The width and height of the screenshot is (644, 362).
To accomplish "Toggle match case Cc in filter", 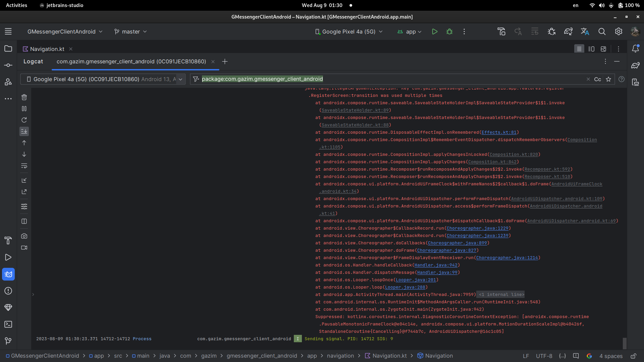I will pos(597,79).
